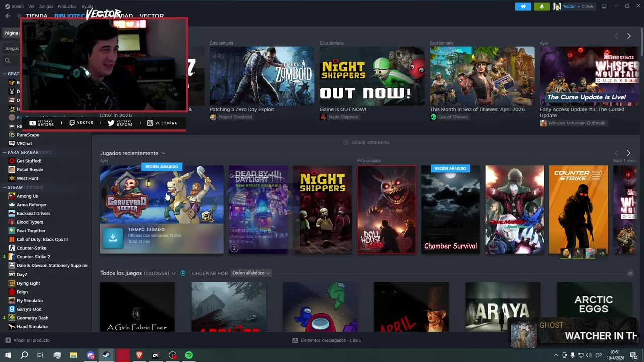Open the Todos los juegos dropdown

[173, 273]
